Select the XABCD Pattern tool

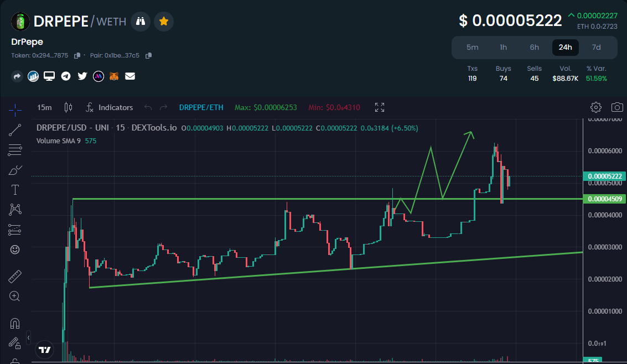15,210
